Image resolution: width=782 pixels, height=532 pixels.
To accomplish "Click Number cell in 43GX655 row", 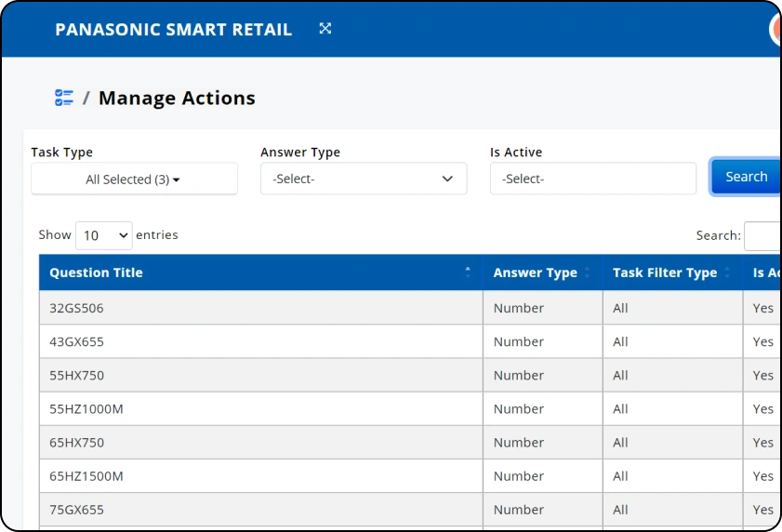I will [x=543, y=341].
